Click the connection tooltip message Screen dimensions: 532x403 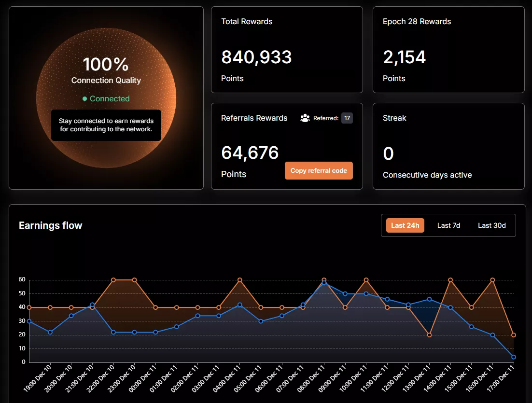coord(106,125)
